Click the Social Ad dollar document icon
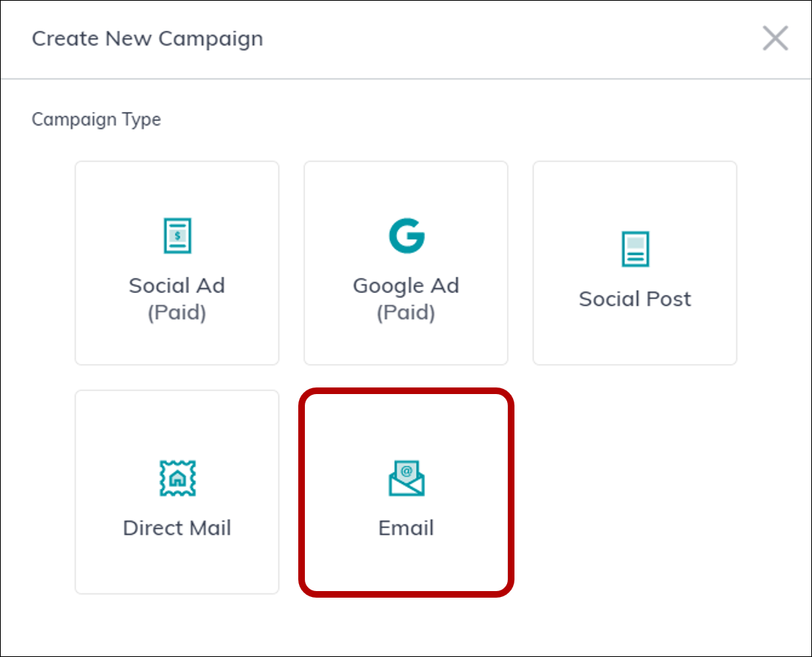Image resolution: width=812 pixels, height=657 pixels. click(177, 236)
